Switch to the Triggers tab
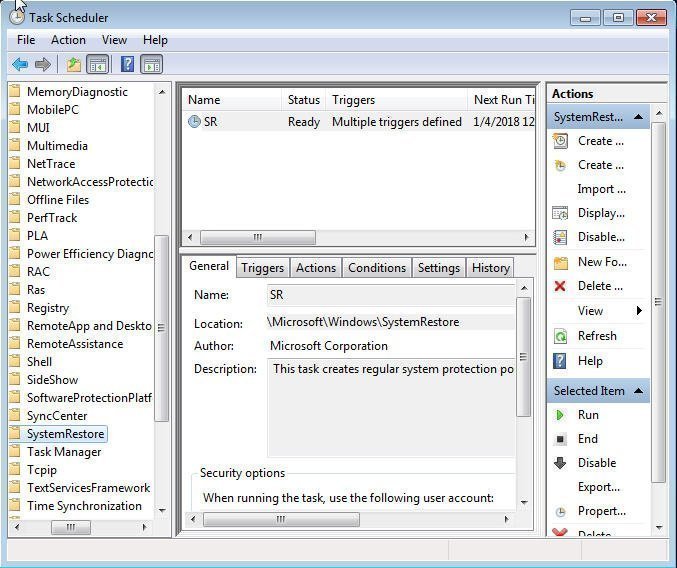This screenshot has height=568, width=677. point(262,268)
